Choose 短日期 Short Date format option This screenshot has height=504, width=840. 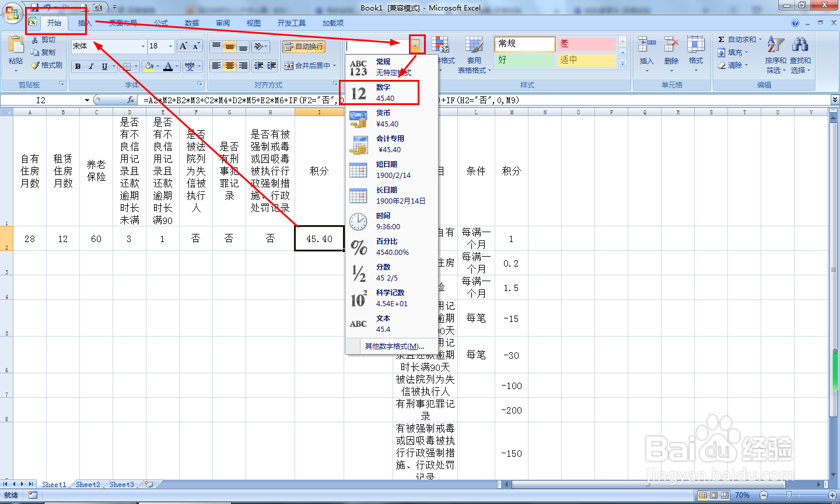[x=391, y=170]
